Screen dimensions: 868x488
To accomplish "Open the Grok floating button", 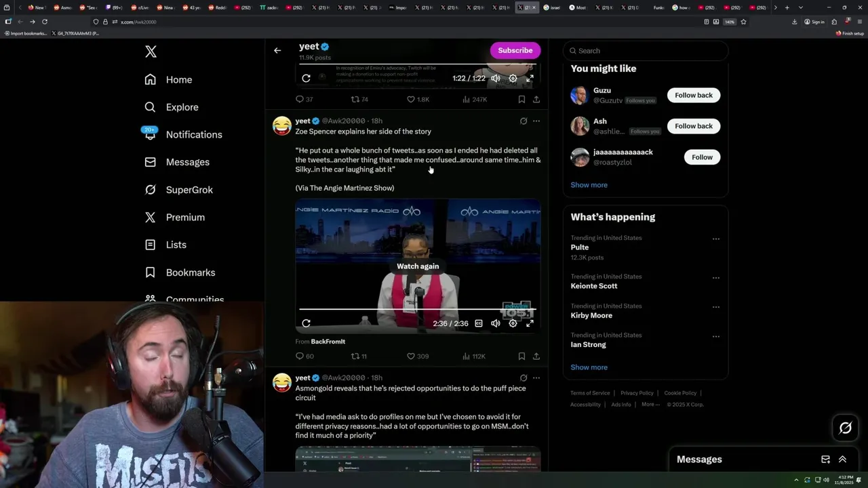I will coord(846,428).
